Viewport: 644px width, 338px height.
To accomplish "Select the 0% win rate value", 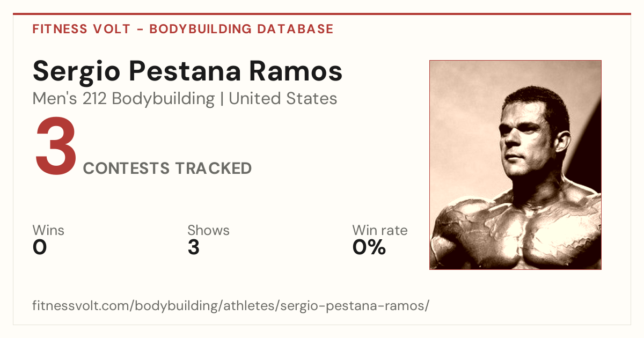I will tap(369, 247).
